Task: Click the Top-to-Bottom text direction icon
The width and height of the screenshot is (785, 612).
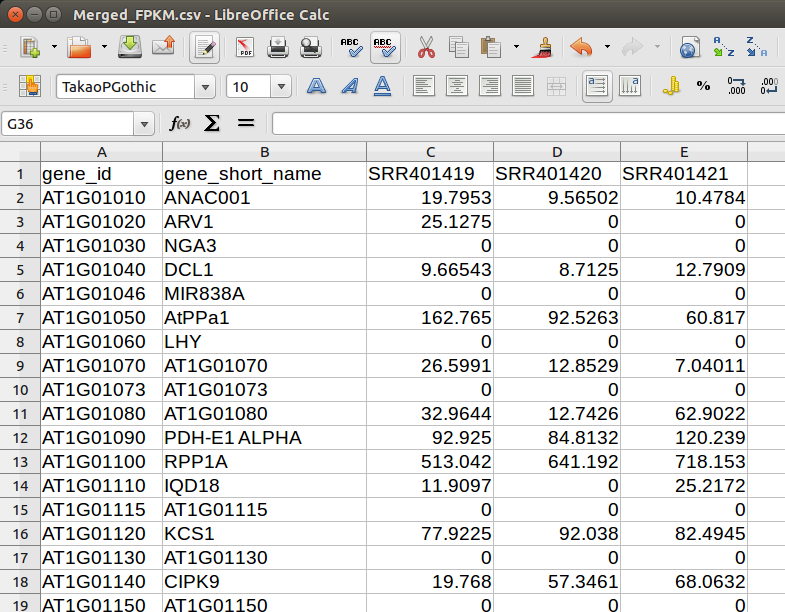Action: [630, 86]
